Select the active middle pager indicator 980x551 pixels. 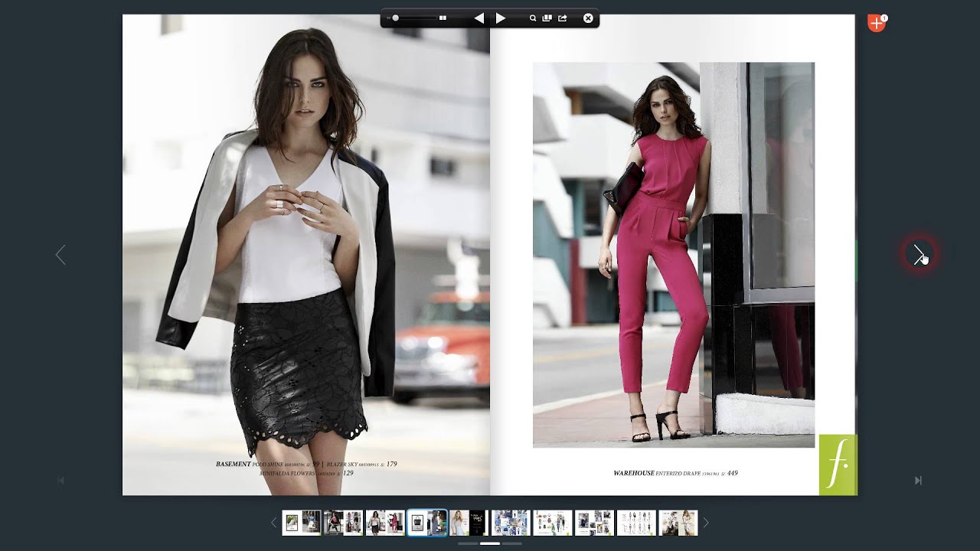(490, 543)
